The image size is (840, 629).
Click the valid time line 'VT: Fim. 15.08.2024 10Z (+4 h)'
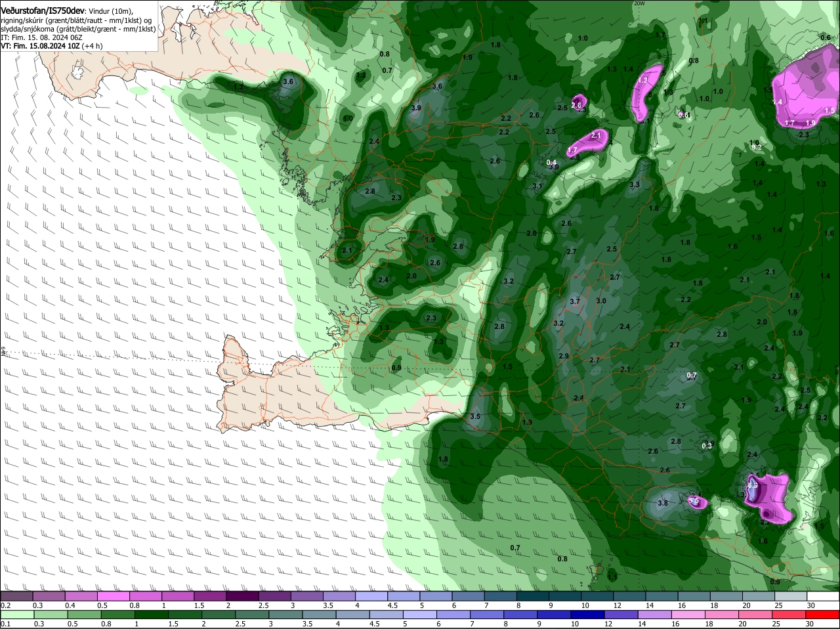[52, 46]
